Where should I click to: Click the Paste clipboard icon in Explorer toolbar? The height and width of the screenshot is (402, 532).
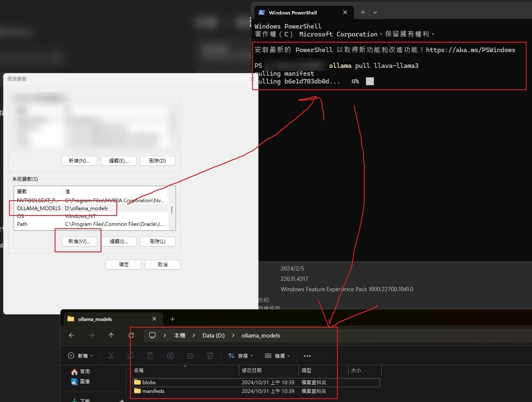coord(151,356)
